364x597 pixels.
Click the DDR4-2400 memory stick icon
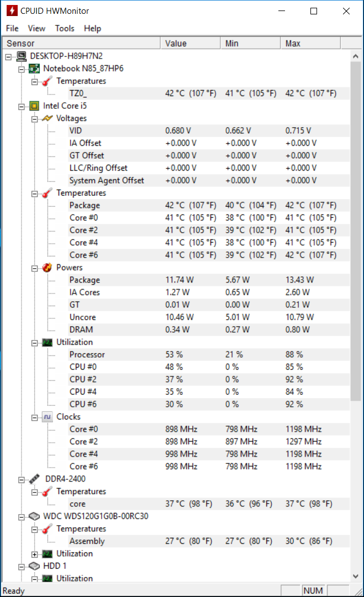pos(34,479)
